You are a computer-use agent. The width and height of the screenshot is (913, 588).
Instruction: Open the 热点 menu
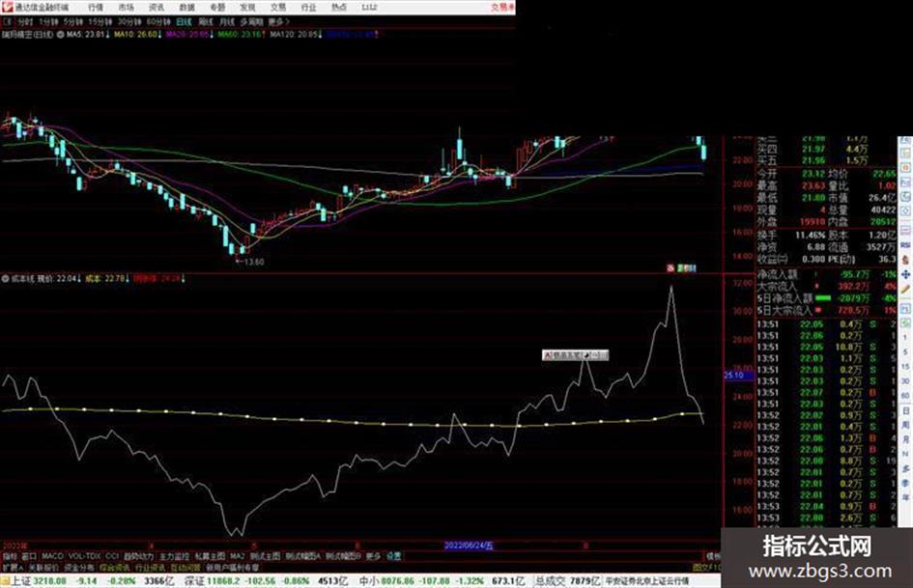coord(339,8)
